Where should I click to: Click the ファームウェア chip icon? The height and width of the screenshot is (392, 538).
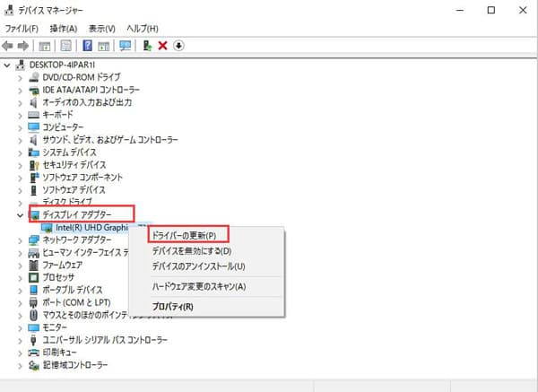pos(34,265)
